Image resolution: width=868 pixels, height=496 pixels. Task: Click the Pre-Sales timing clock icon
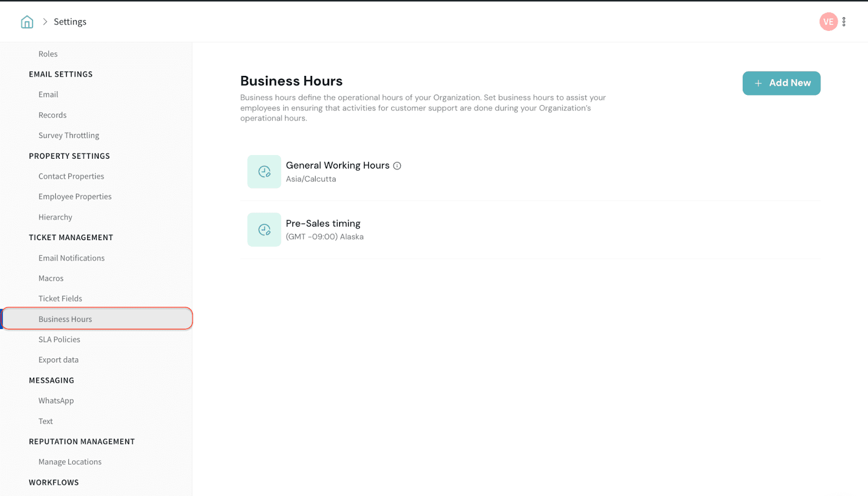point(264,230)
